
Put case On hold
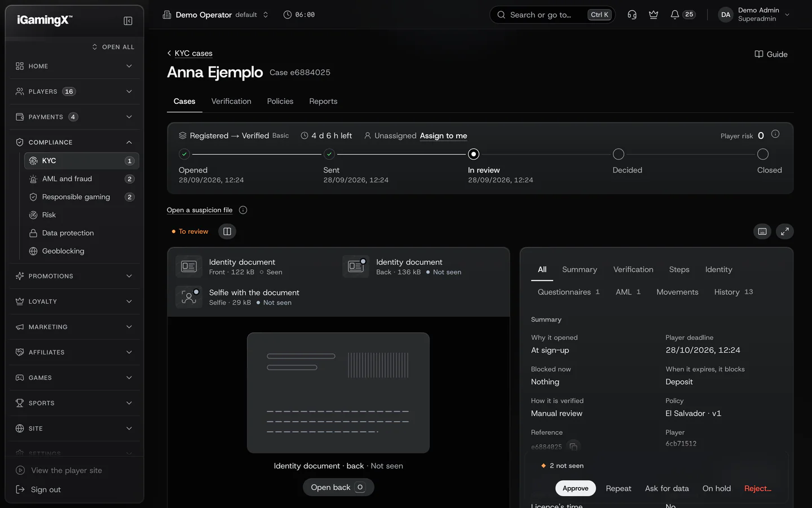click(x=717, y=488)
